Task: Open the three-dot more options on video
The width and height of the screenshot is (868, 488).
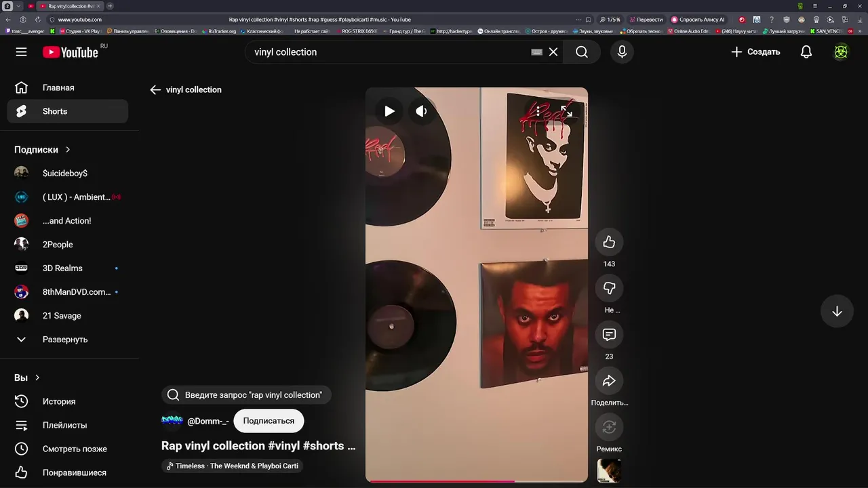Action: point(538,111)
